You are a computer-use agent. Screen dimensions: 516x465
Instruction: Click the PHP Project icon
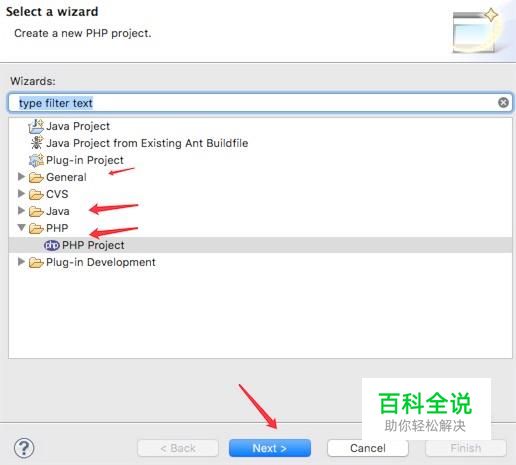point(52,245)
